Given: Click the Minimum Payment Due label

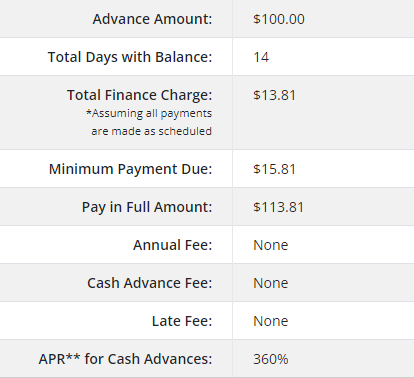Looking at the screenshot, I should click(x=130, y=169).
